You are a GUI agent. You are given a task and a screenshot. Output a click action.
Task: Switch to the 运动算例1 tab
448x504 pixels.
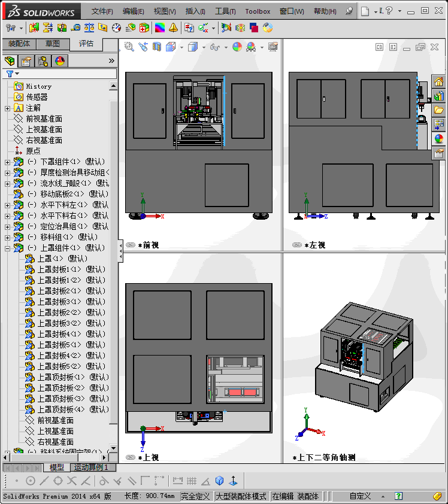pyautogui.click(x=91, y=467)
